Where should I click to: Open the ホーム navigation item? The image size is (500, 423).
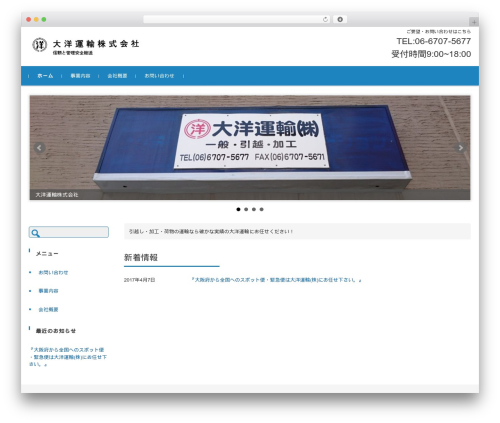click(45, 76)
